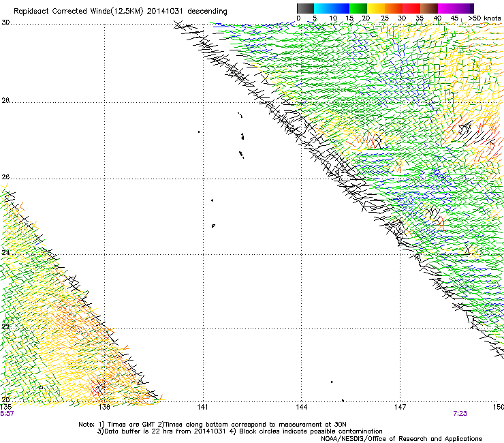Click the yellow 20-25 knots color band
Screen dimensions: 504x443
tap(376, 8)
